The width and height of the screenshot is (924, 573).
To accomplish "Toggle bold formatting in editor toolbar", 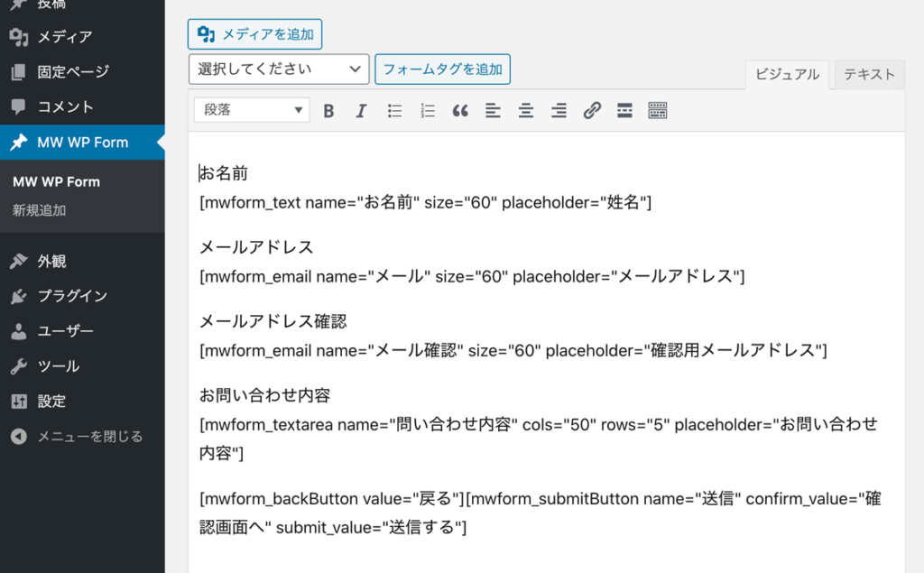I will click(328, 111).
